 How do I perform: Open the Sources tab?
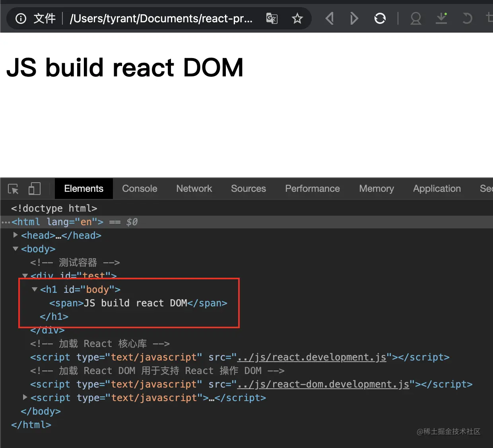point(248,189)
